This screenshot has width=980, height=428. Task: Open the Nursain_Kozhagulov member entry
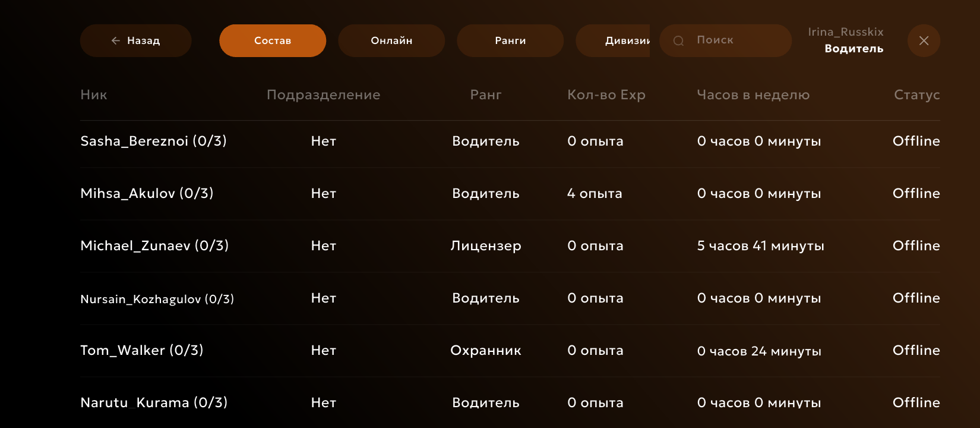pyautogui.click(x=157, y=299)
